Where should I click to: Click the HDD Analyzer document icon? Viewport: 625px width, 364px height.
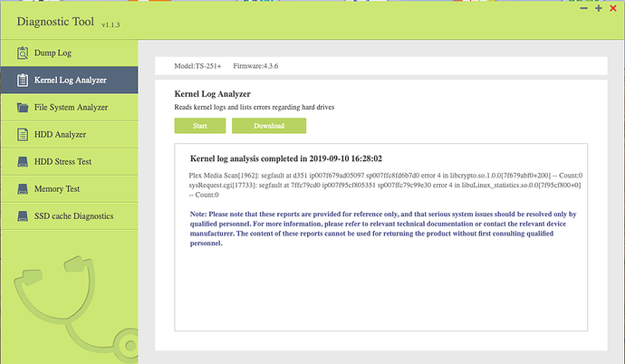click(x=23, y=135)
